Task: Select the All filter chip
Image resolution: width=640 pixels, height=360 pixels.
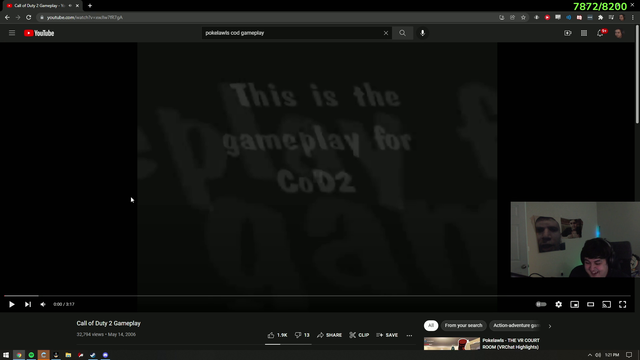Action: tap(431, 326)
